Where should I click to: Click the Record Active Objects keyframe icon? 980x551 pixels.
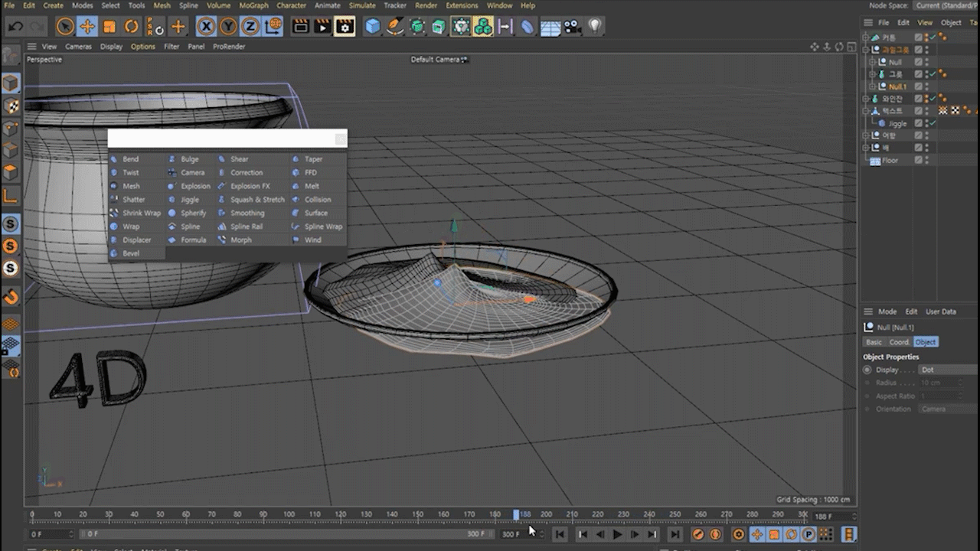coord(698,534)
